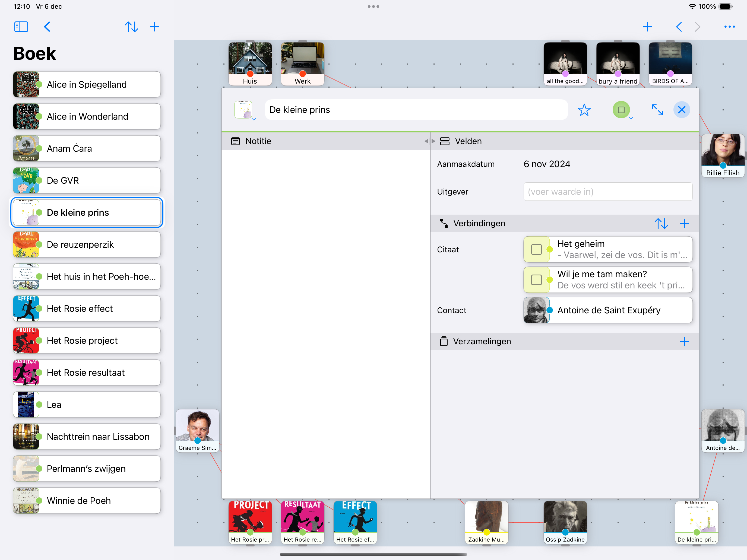Add a new book with sidebar plus
Image resolution: width=747 pixels, height=560 pixels.
(x=154, y=27)
